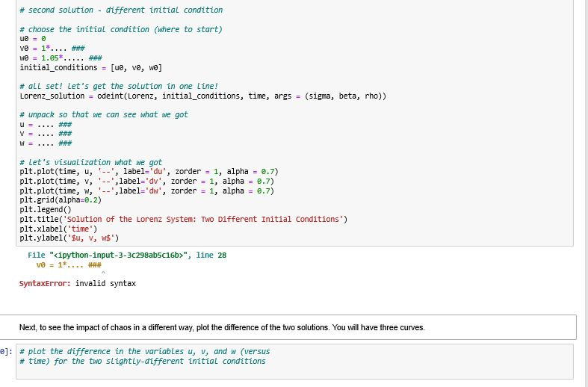Click the code line 'v = .... ###'
Image resolution: width=588 pixels, height=387 pixels.
pos(46,134)
